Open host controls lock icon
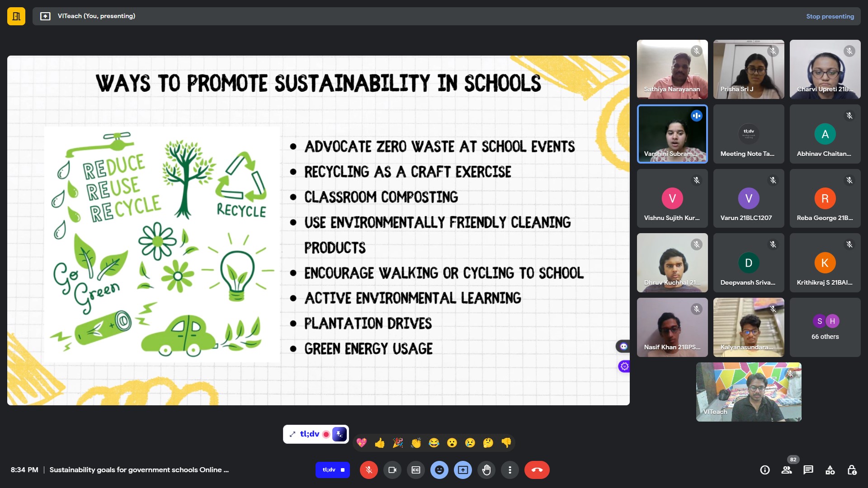This screenshot has width=868, height=488. point(852,470)
